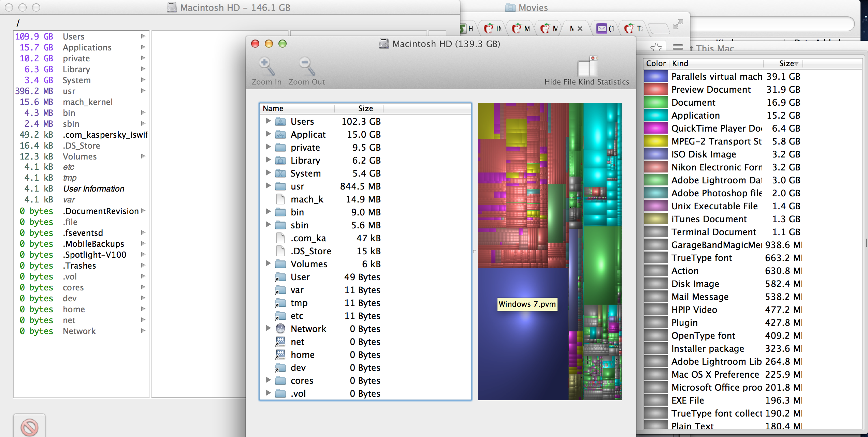The height and width of the screenshot is (437, 868).
Task: Click the Application cyan color swatch
Action: tap(656, 115)
